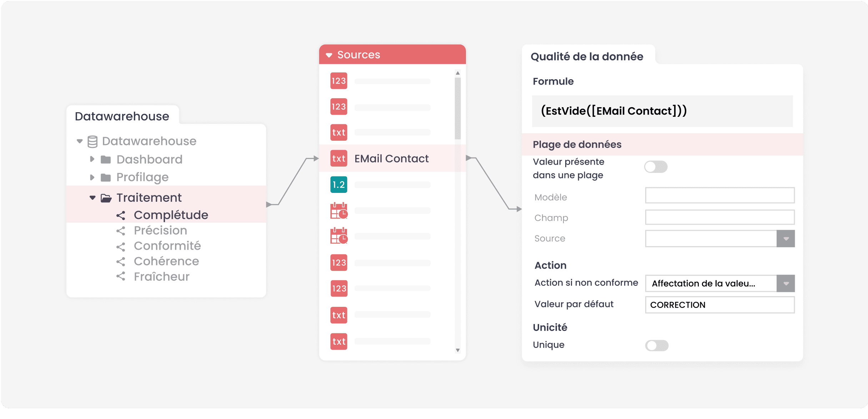This screenshot has width=868, height=419.
Task: Click the Valeur par défaut CORRECTION field
Action: [x=720, y=305]
